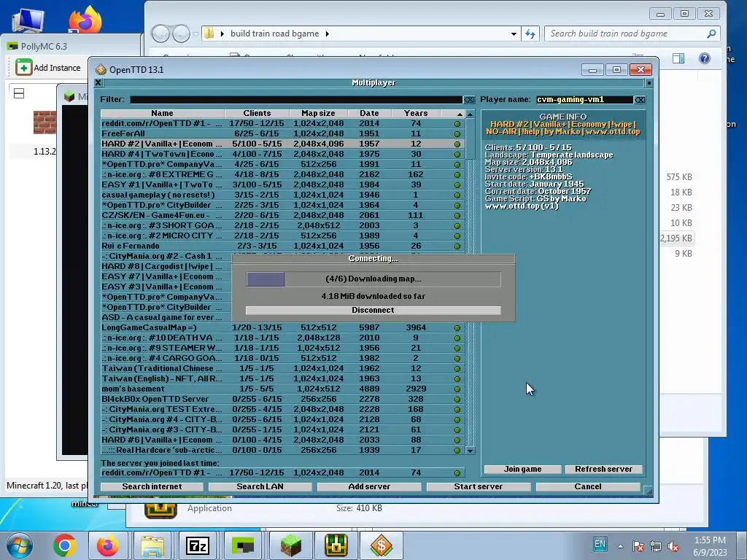
Task: Expand build train road bgame breadcrumb arrow
Action: [x=327, y=34]
